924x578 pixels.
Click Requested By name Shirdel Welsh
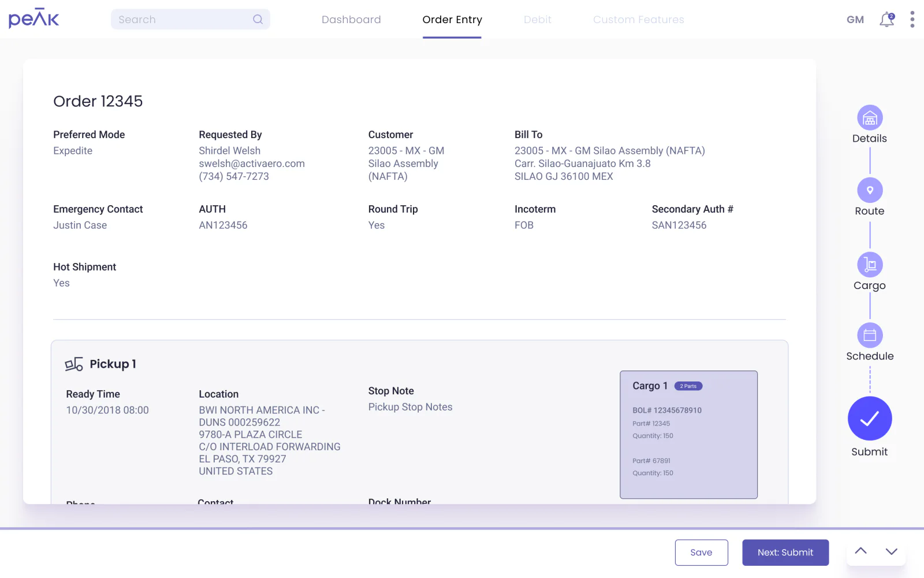point(230,151)
